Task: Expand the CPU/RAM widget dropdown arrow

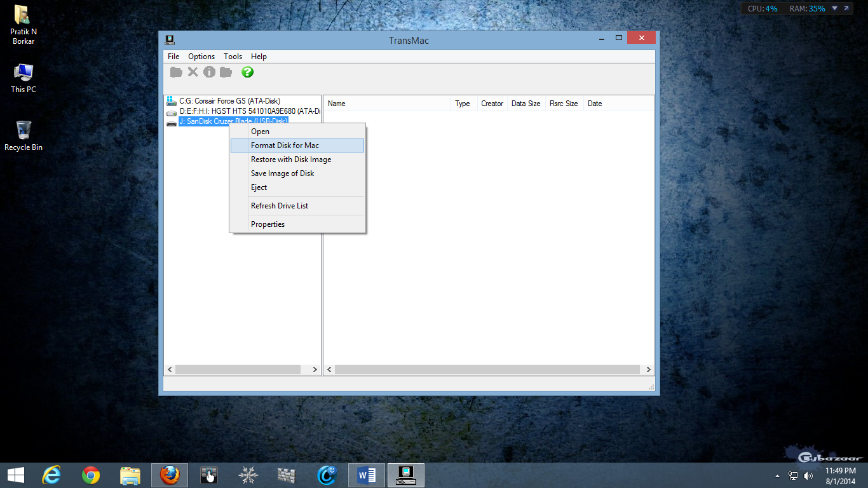Action: [x=835, y=8]
